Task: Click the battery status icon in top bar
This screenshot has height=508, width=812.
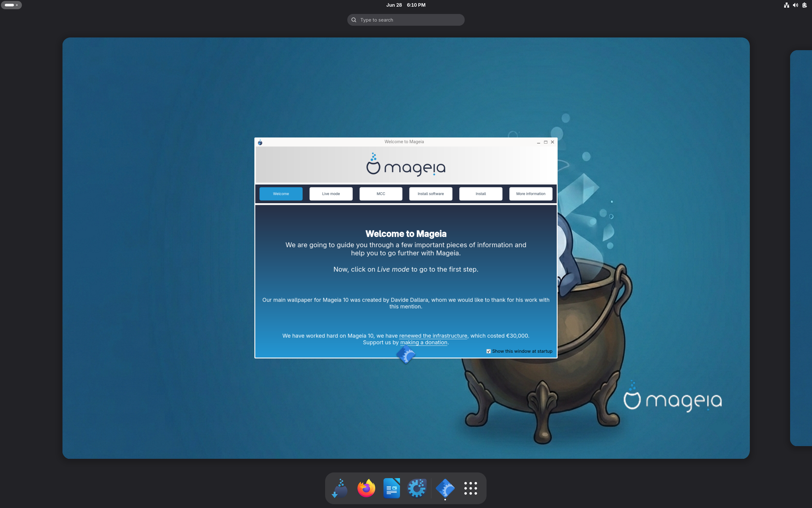Action: 804,5
